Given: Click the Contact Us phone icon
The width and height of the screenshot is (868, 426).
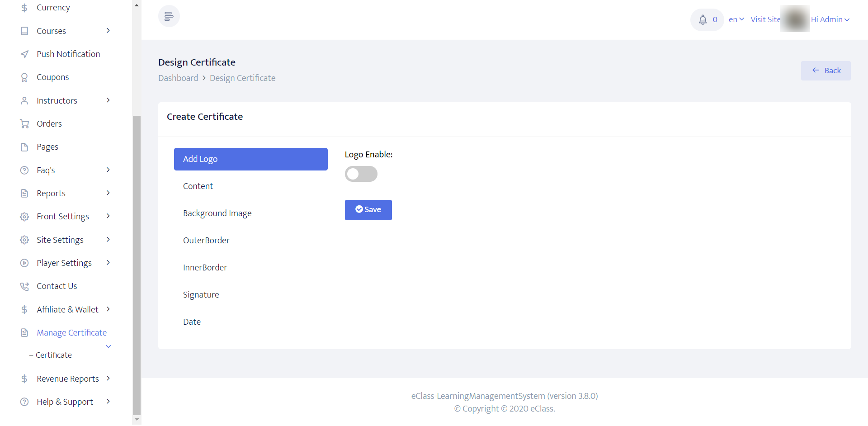Looking at the screenshot, I should click(24, 286).
